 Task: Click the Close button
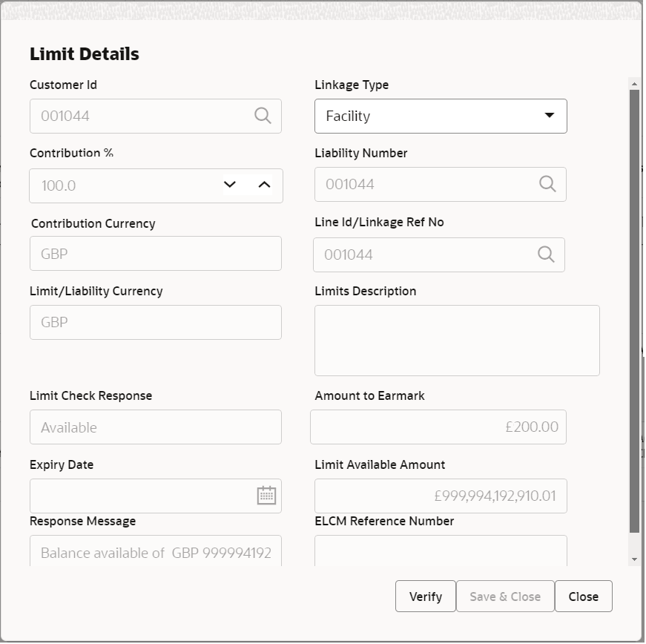pos(584,596)
